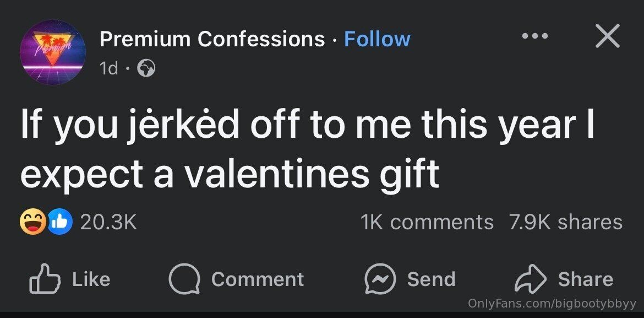Click the 1d post timestamp

point(108,68)
